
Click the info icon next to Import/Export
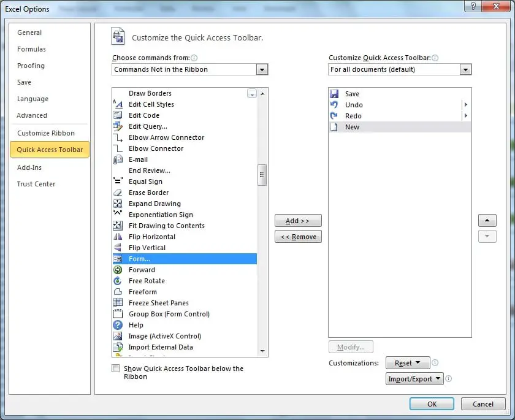point(448,379)
